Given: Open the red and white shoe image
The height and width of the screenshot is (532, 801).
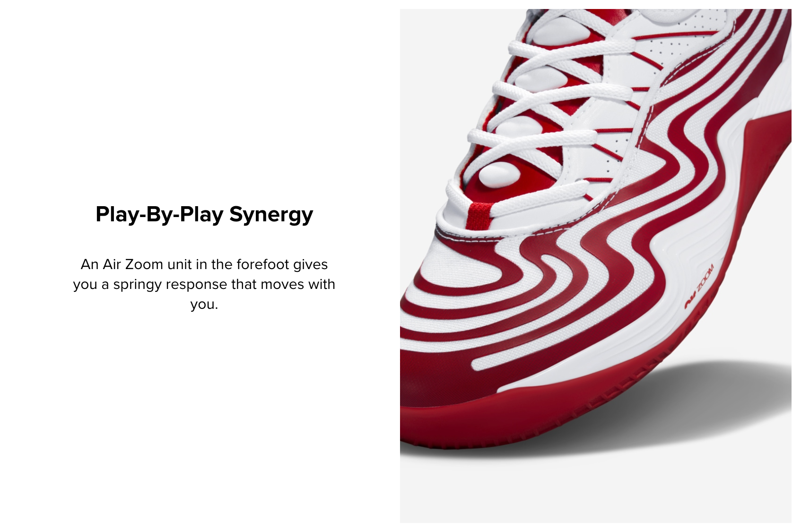Looking at the screenshot, I should (596, 266).
